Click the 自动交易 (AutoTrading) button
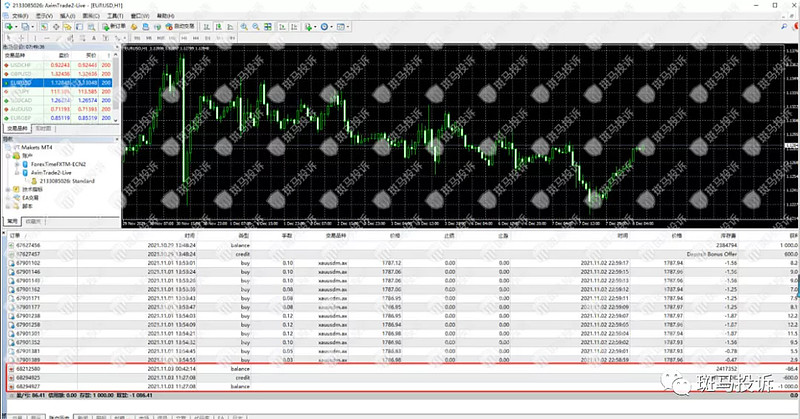The image size is (800, 419). pyautogui.click(x=181, y=27)
